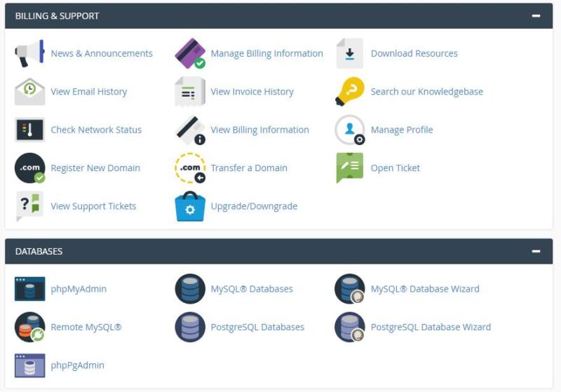Collapse the Billing & Support section
This screenshot has width=561, height=392.
[x=536, y=15]
